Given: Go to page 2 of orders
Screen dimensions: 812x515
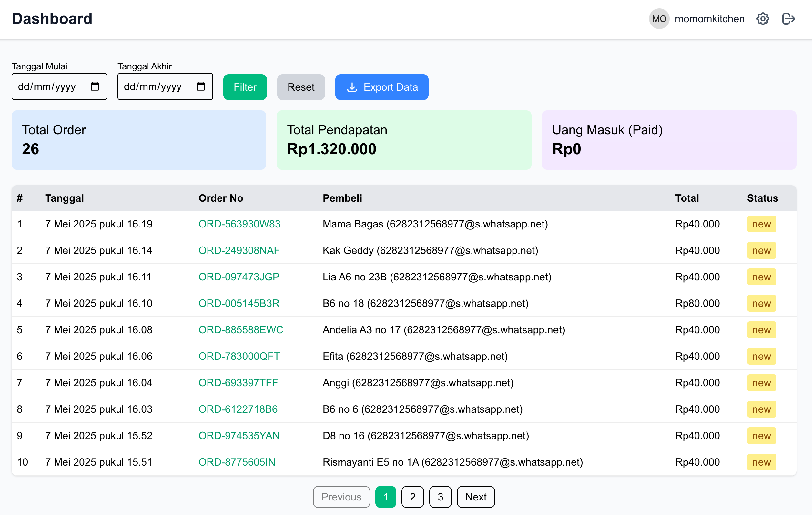Looking at the screenshot, I should [x=413, y=497].
